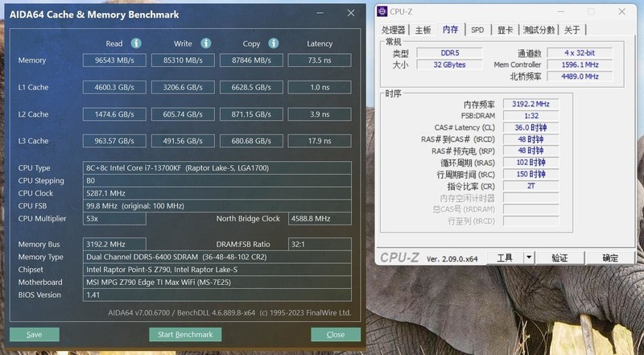The image size is (644, 355).
Task: Switch to the 主板 tab in CPU-Z
Action: 423,30
